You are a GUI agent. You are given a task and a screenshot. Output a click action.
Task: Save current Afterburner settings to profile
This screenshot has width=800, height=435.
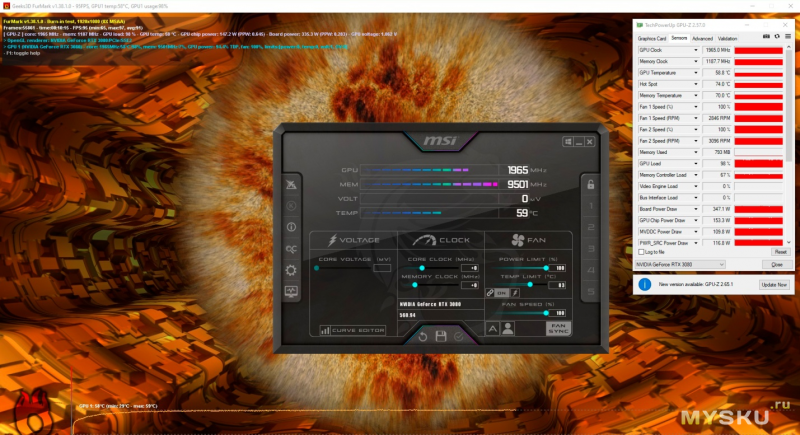click(x=441, y=336)
